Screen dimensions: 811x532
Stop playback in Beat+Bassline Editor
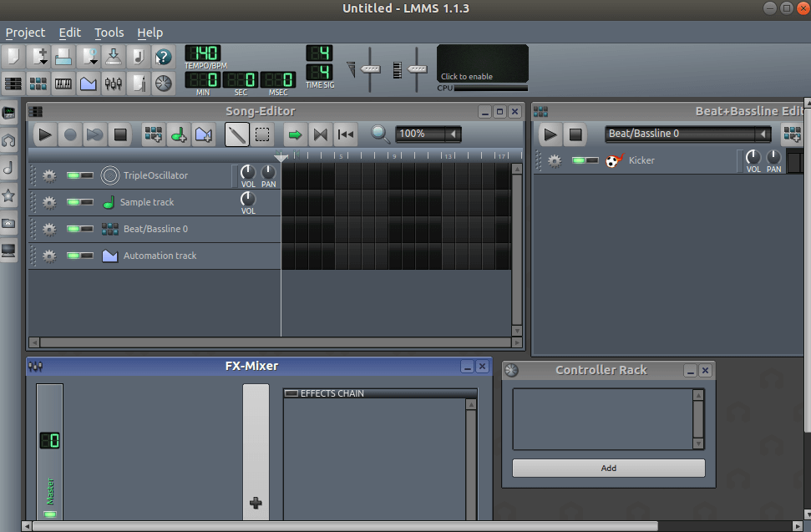pos(575,135)
